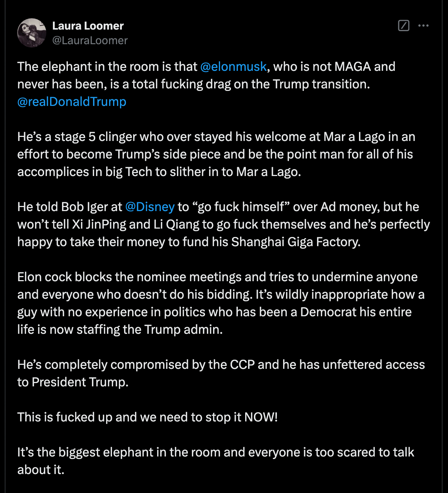The height and width of the screenshot is (493, 448).
Task: Click the "Shanghai Giga Factory" text
Action: tap(295, 242)
